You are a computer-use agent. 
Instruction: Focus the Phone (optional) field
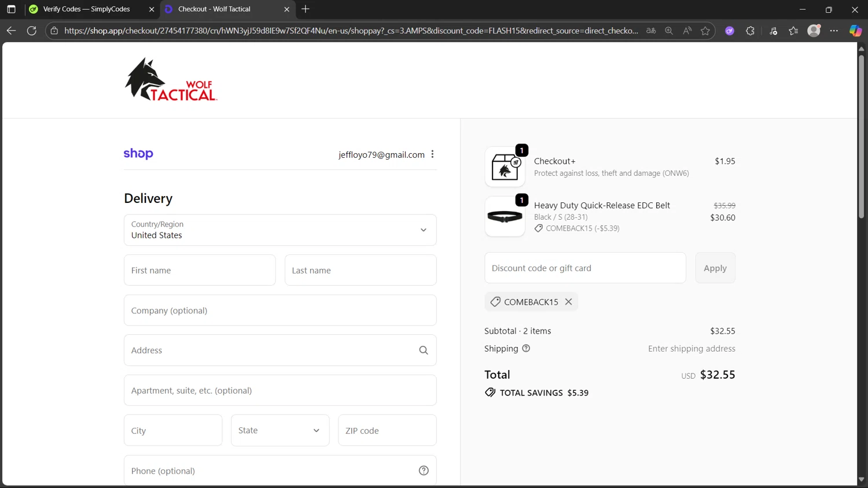pyautogui.click(x=280, y=471)
